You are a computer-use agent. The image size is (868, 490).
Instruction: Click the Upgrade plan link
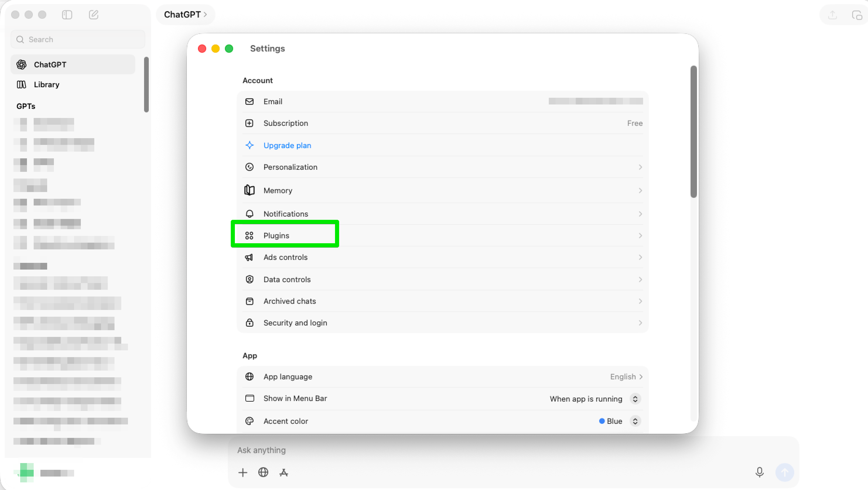click(x=287, y=145)
